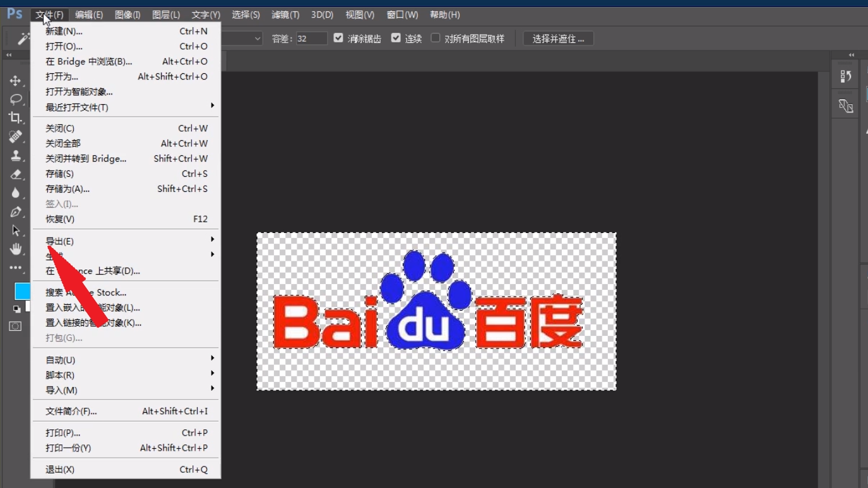Select the Lasso tool
The height and width of the screenshot is (488, 868).
(16, 100)
